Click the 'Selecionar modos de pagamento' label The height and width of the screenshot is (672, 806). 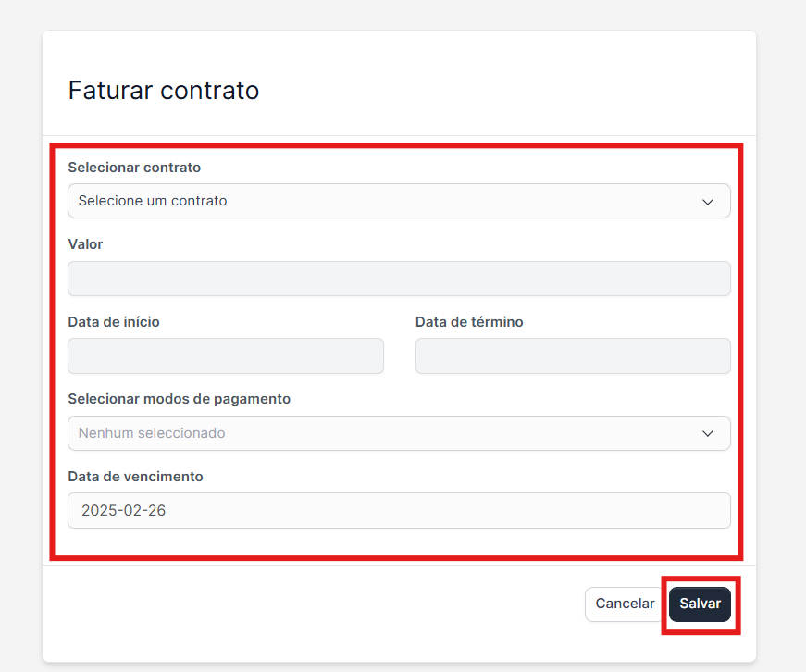180,399
